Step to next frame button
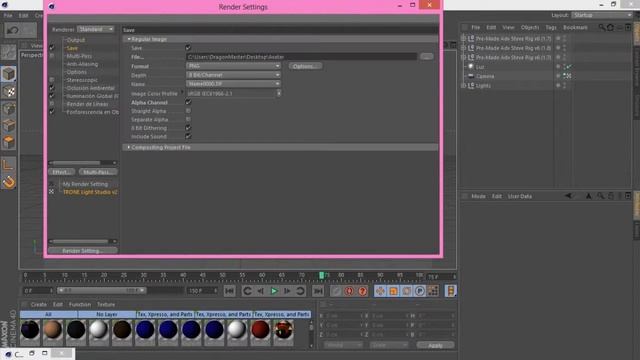Viewport: 640px width, 360px height. 287,291
